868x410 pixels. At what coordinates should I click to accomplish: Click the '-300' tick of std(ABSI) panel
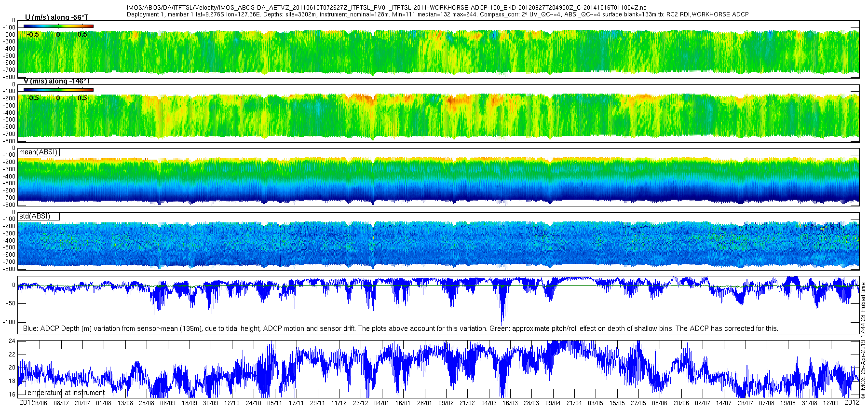point(10,233)
